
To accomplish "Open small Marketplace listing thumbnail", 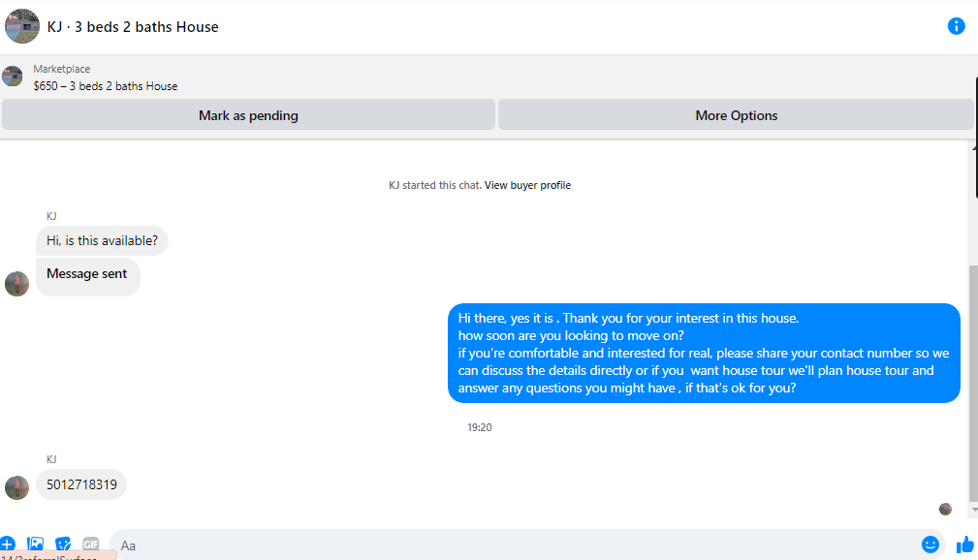I will point(12,77).
